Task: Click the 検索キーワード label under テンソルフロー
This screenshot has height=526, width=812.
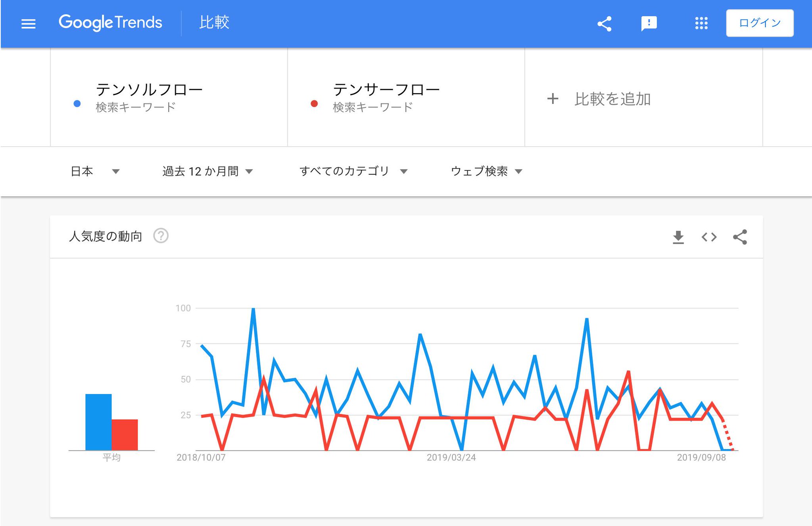Action: pyautogui.click(x=136, y=107)
